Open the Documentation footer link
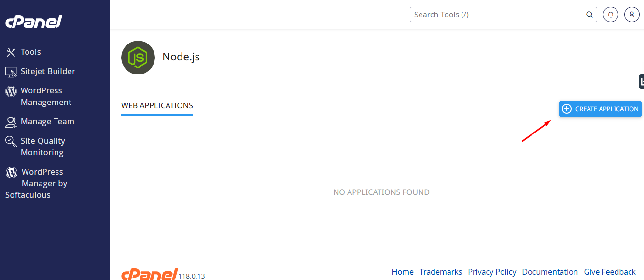The image size is (644, 280). click(x=550, y=272)
